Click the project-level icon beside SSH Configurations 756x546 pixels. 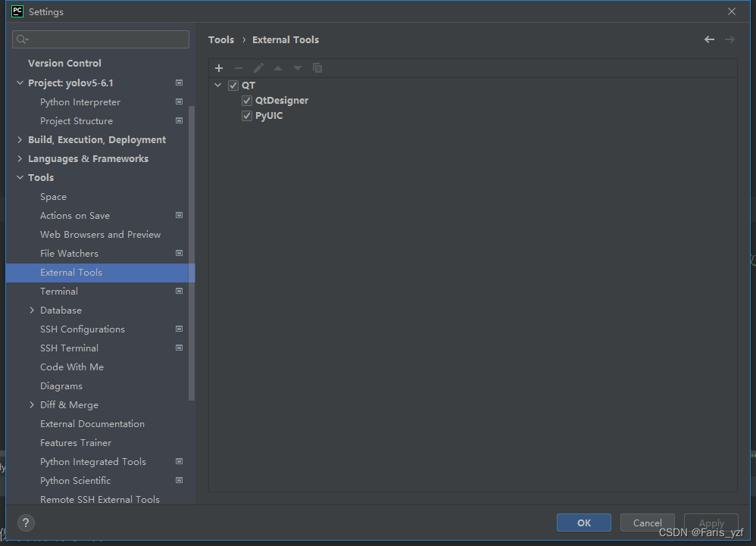[179, 329]
